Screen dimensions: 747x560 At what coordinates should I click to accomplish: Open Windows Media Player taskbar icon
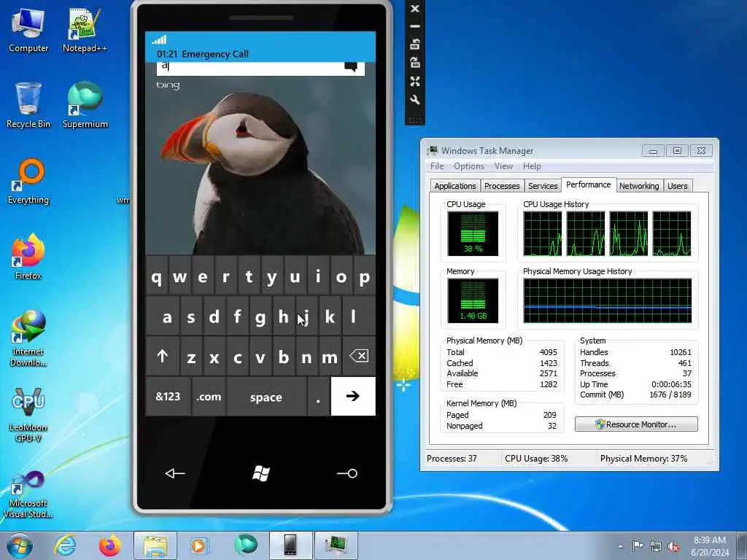tap(199, 545)
